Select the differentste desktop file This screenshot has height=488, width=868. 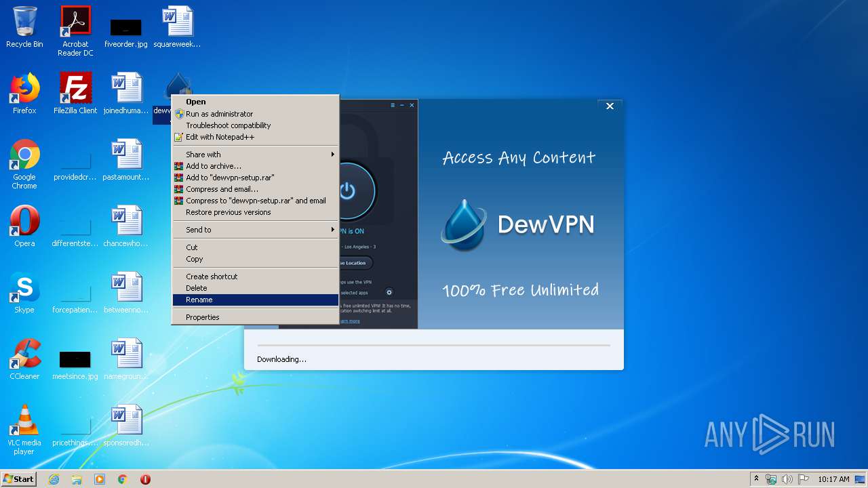click(75, 232)
